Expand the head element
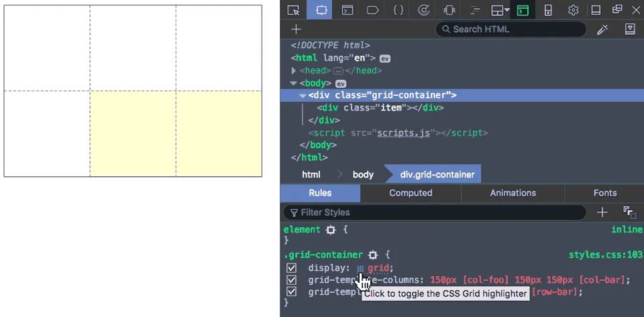The image size is (644, 317). pos(293,70)
